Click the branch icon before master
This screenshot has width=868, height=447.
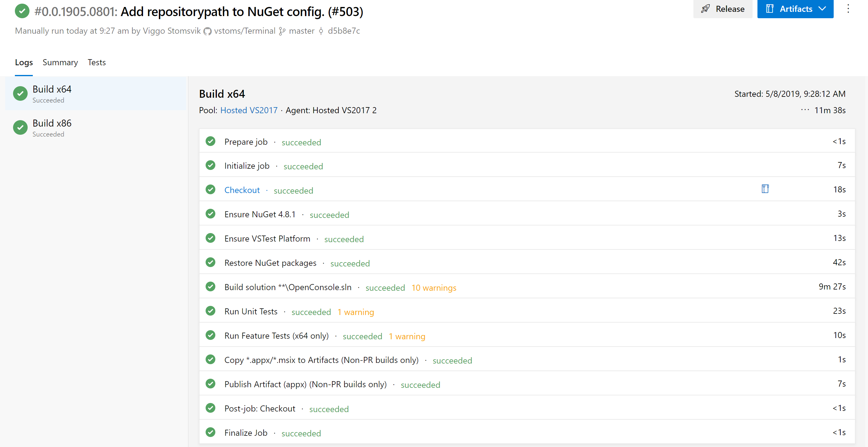tap(282, 31)
